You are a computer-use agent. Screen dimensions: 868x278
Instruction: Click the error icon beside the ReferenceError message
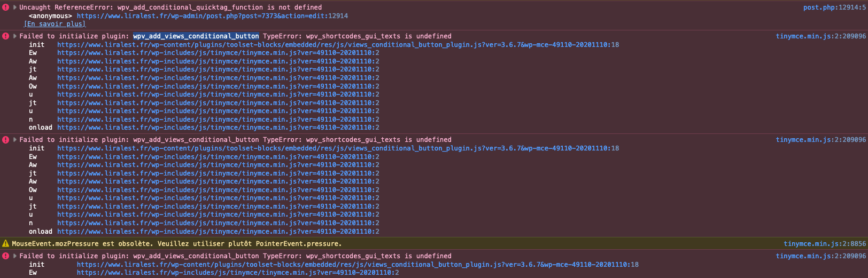coord(6,7)
